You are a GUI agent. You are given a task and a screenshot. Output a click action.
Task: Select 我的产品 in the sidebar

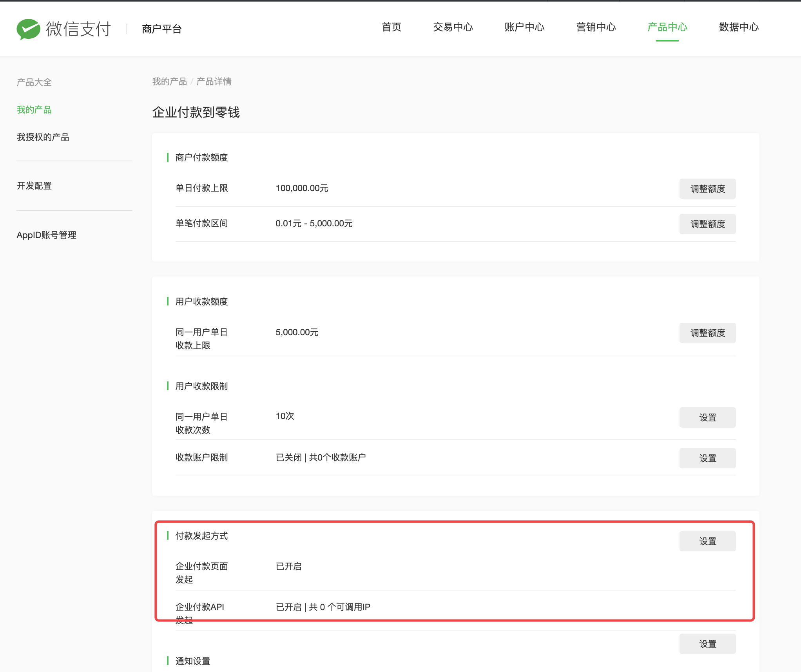34,110
